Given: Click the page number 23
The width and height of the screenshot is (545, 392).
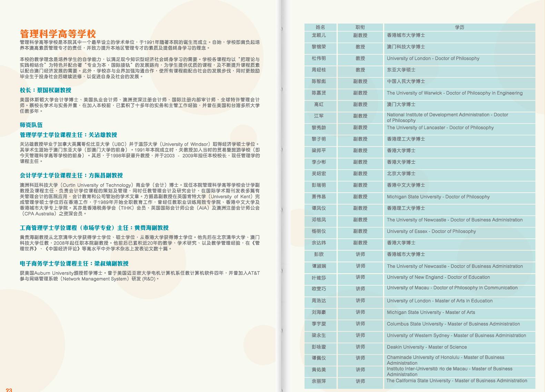Looking at the screenshot, I should point(9,390).
